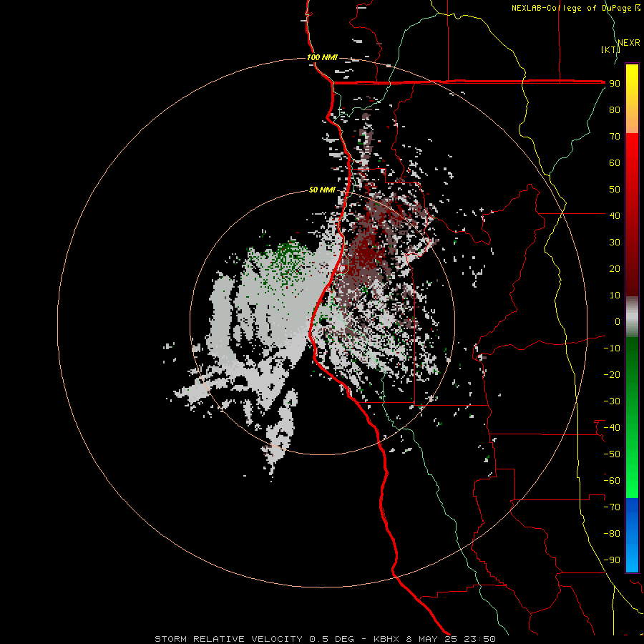Click the gray zero-velocity color bar segment
Screen dimensions: 644x644
(632, 317)
